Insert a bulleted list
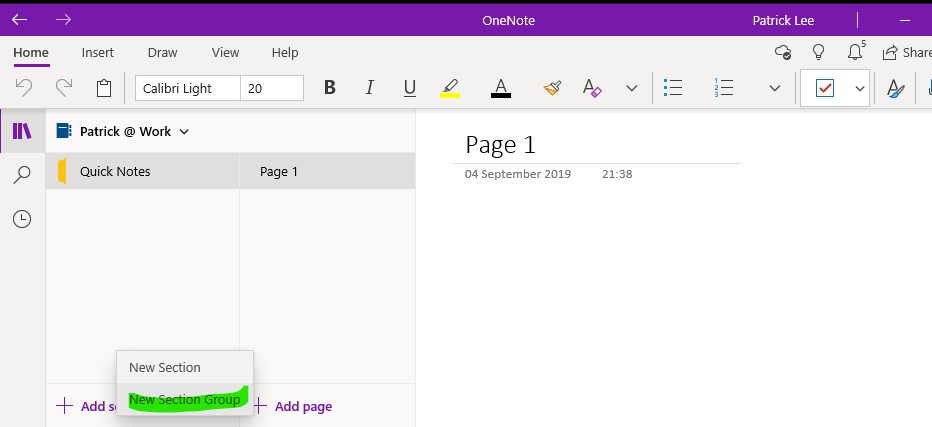Screen dimensions: 932x427 [673, 88]
